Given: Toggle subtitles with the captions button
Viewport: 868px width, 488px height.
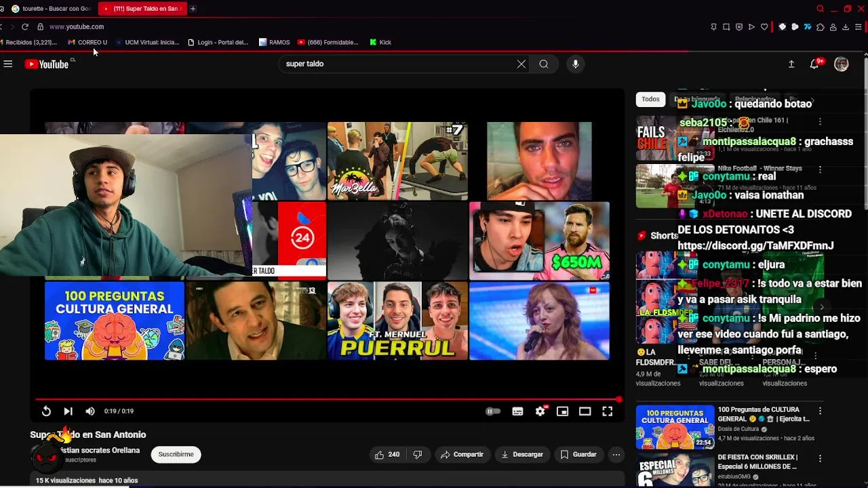Looking at the screenshot, I should pyautogui.click(x=517, y=411).
